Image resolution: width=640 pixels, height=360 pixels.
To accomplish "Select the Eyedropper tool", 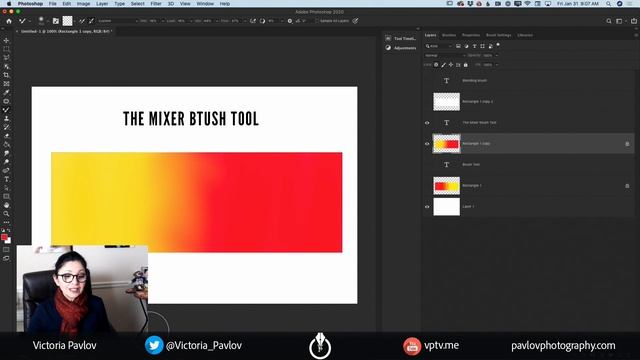I will point(6,92).
